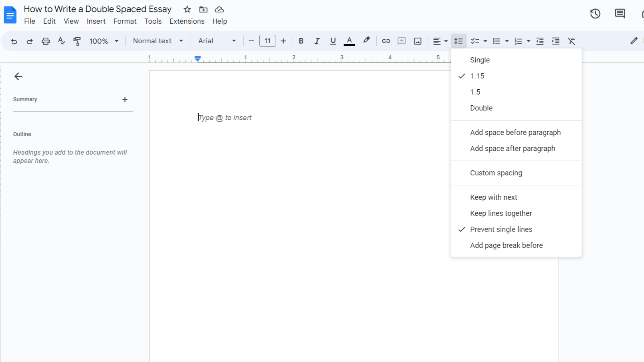Screen dimensions: 644x362
Task: Open version history using the clock icon
Action: pyautogui.click(x=595, y=13)
